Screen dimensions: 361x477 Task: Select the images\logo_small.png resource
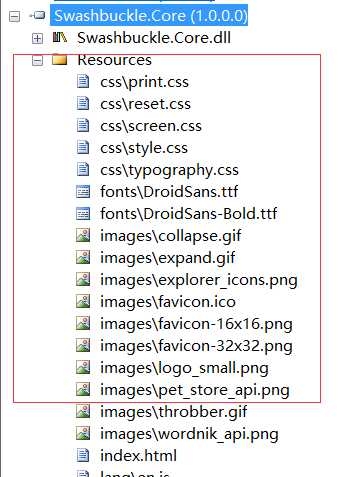(184, 368)
